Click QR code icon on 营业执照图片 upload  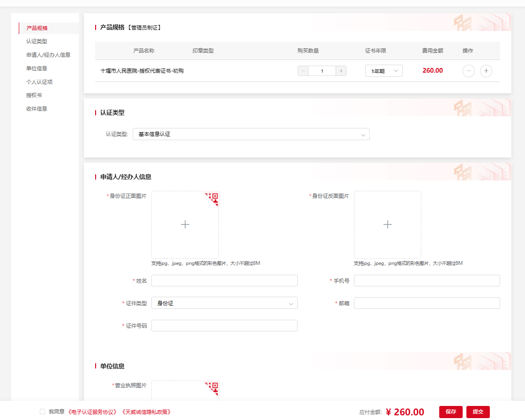click(213, 387)
